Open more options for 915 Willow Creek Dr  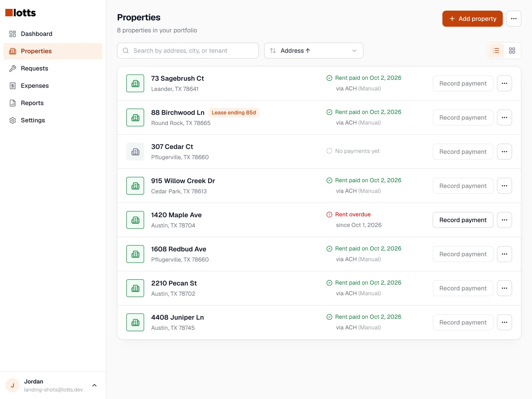click(504, 186)
